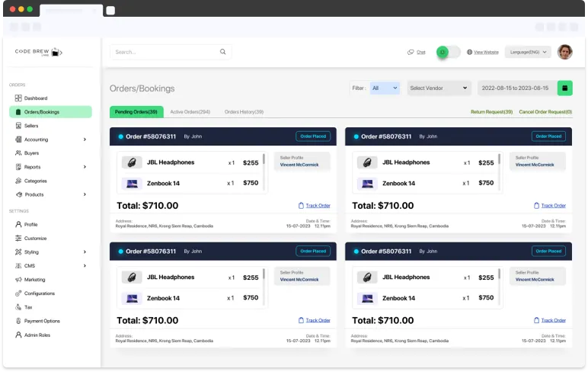
Task: Click the Sellers icon in sidebar
Action: (18, 126)
